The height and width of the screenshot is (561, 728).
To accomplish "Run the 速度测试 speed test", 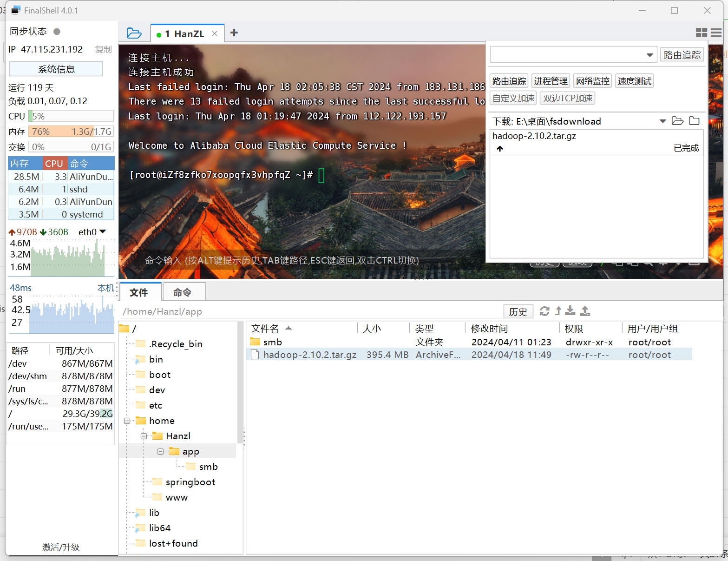I will click(x=634, y=81).
